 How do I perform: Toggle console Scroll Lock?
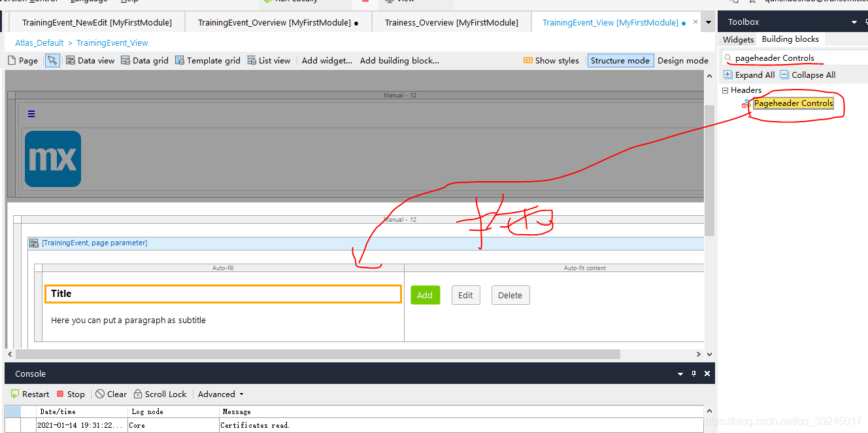pos(160,394)
